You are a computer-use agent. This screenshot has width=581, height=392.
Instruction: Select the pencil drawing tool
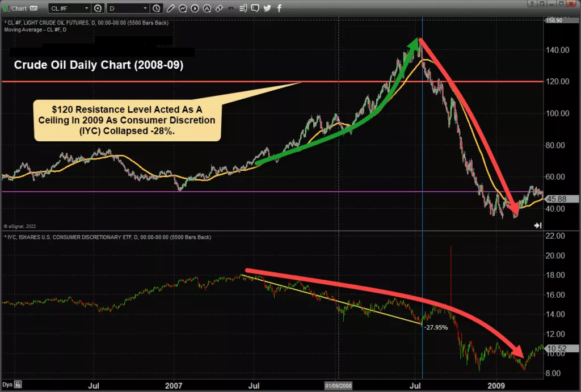[x=170, y=8]
